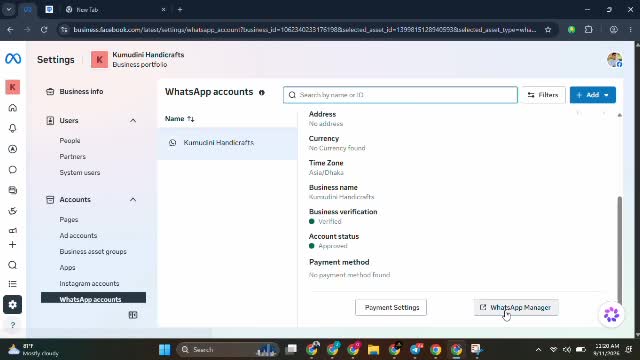Viewport: 640px width, 360px height.
Task: Click Asia/Dhaka time zone value
Action: (326, 173)
